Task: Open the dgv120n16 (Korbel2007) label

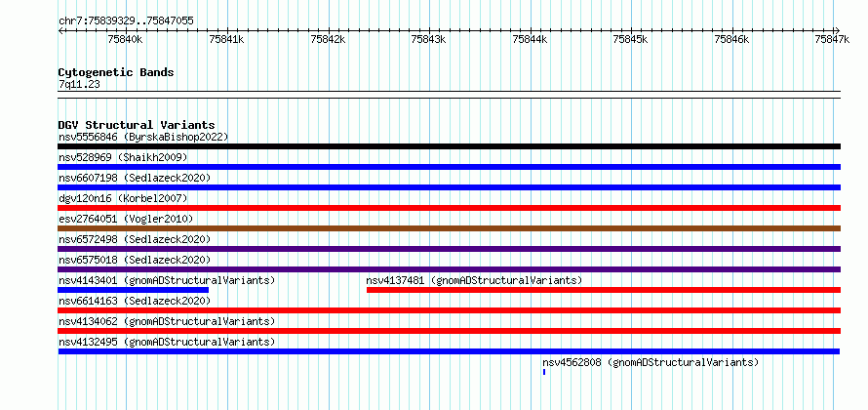Action: pos(123,198)
